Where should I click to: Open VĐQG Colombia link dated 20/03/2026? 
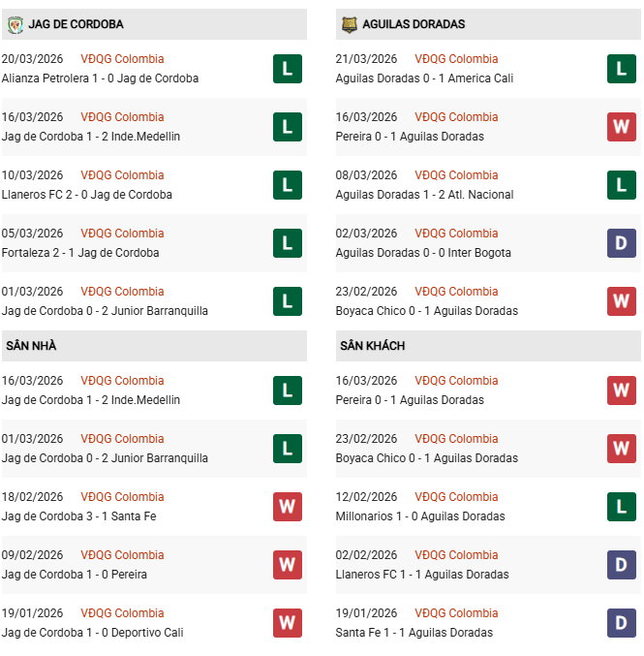click(122, 59)
